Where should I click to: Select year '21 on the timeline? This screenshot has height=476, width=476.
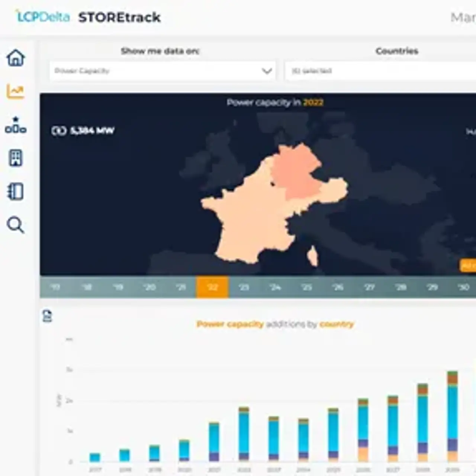pyautogui.click(x=181, y=287)
